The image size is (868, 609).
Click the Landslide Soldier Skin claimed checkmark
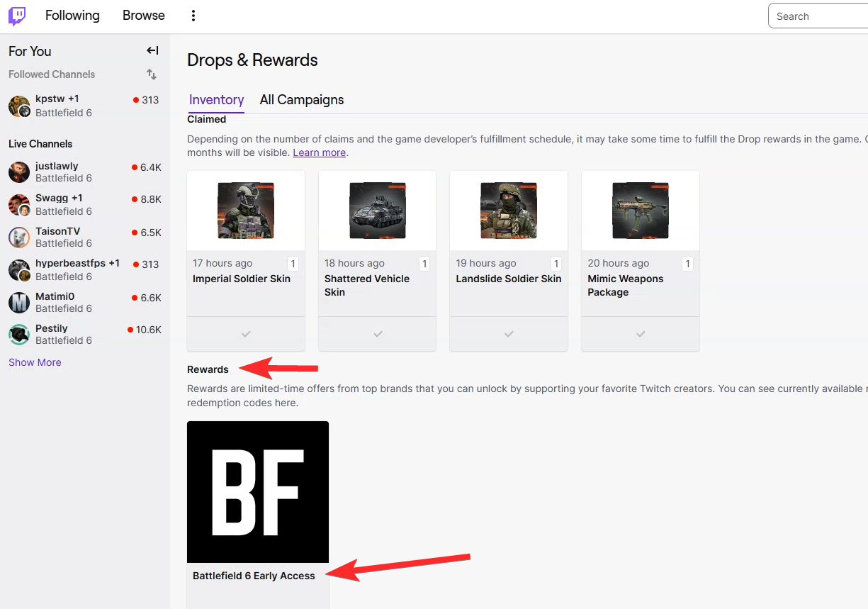[509, 333]
